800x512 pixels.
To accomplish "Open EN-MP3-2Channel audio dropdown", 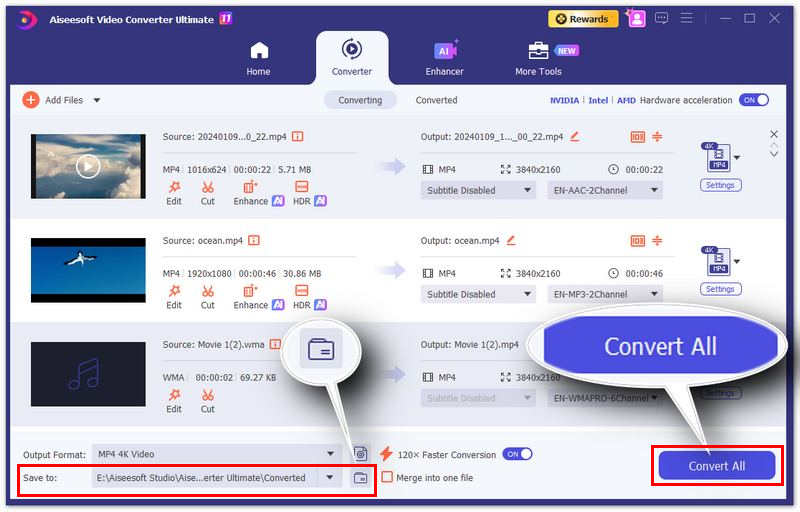I will coord(605,294).
